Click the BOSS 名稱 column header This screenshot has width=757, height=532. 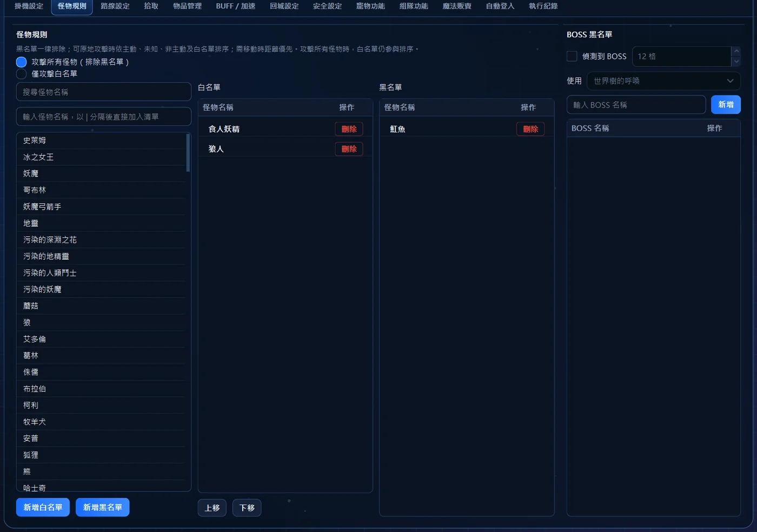tap(590, 129)
